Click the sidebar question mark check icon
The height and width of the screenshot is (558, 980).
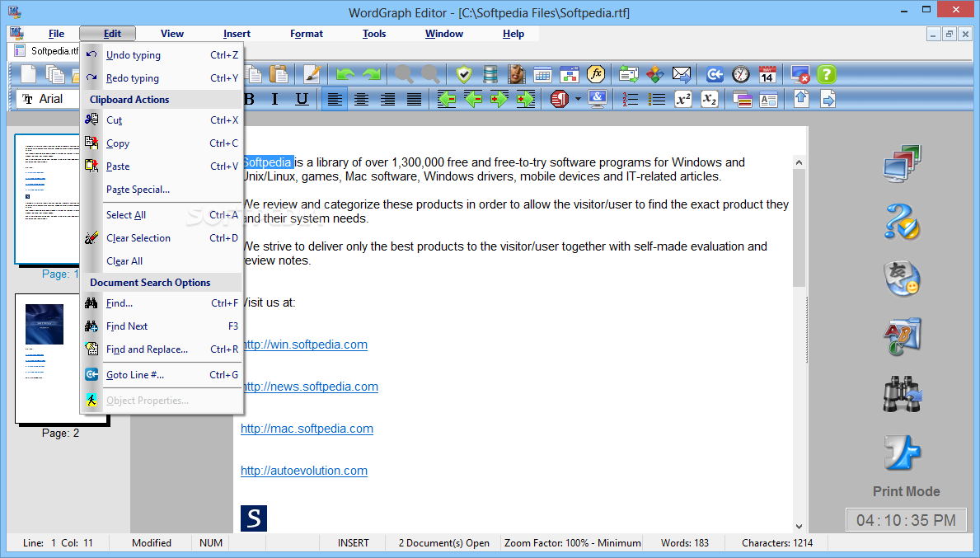[x=903, y=221]
